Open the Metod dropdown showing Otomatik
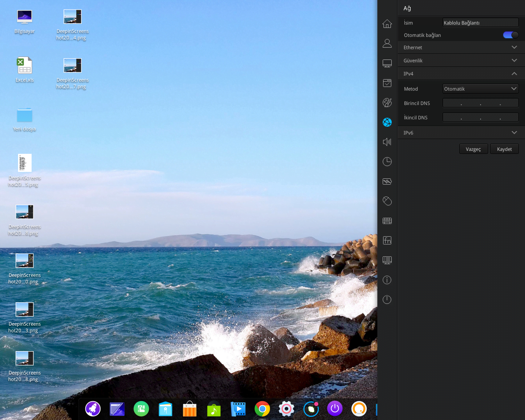525x420 pixels. click(x=480, y=88)
